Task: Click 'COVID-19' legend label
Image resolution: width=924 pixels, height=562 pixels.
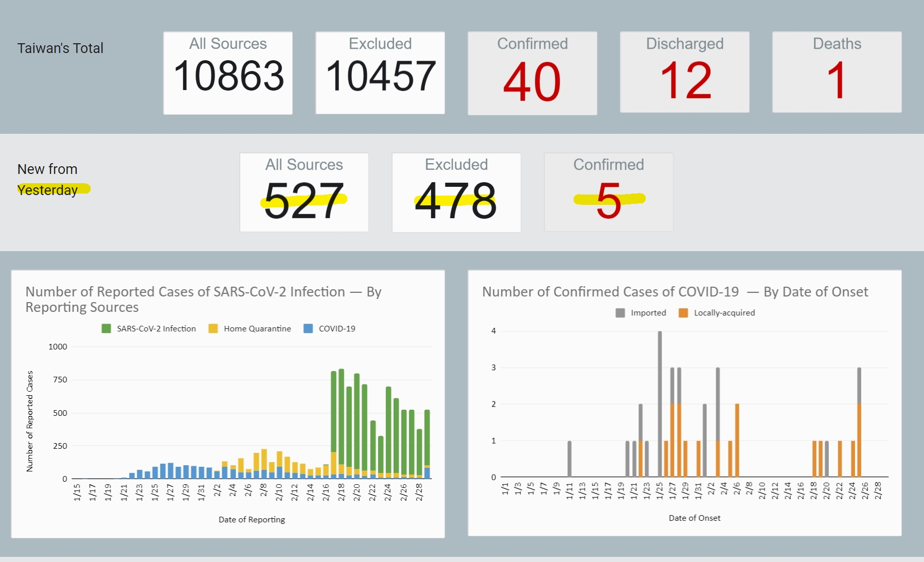Action: [x=337, y=328]
